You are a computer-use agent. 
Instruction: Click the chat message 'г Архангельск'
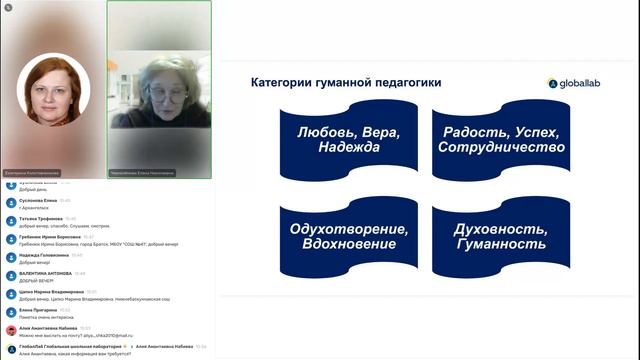pos(34,208)
